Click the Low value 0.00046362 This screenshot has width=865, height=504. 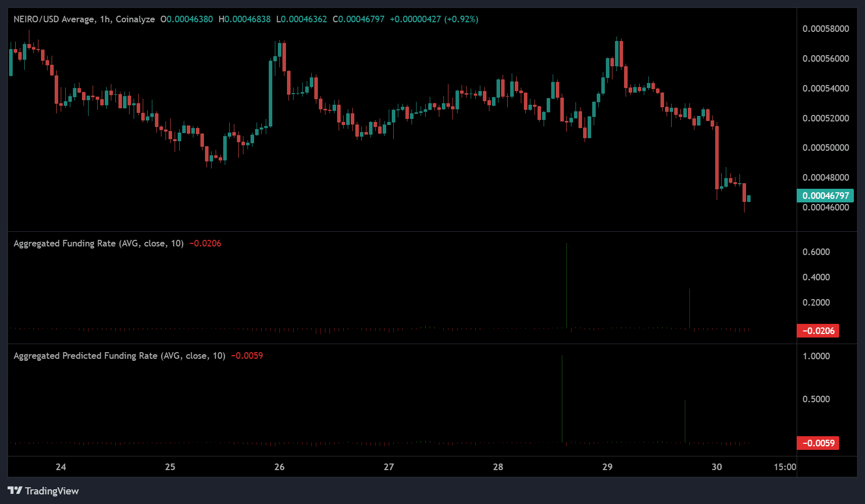[304, 19]
